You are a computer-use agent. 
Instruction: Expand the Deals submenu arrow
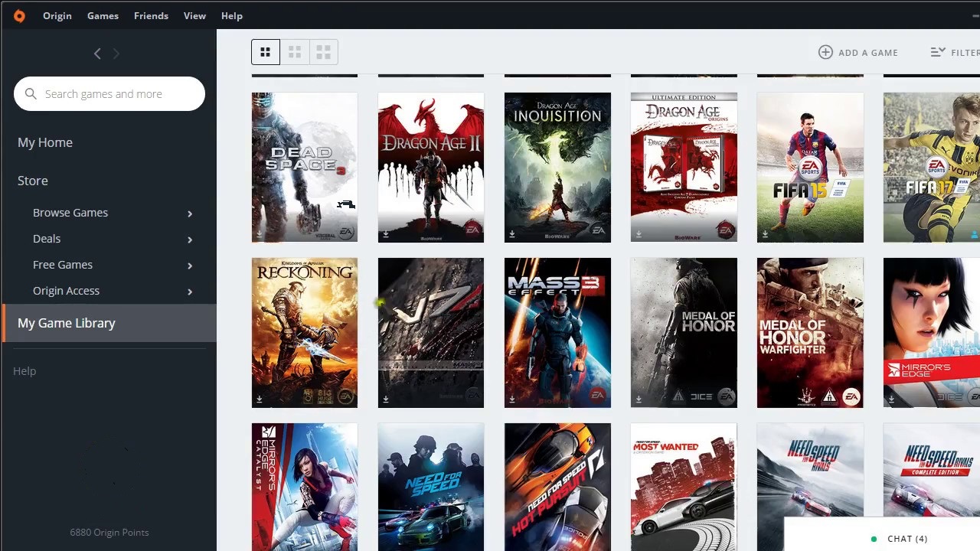point(190,240)
